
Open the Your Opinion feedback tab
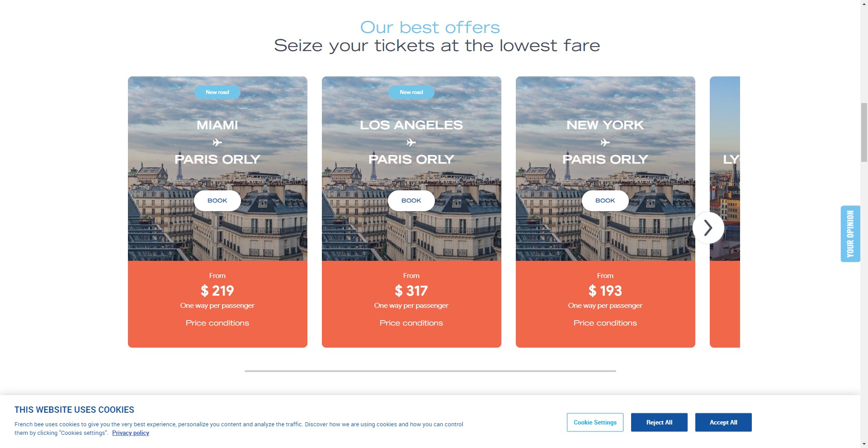[850, 234]
